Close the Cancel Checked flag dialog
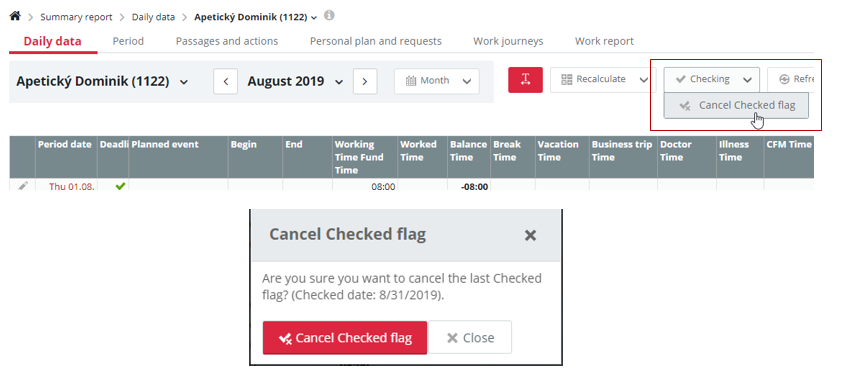The width and height of the screenshot is (844, 386). tap(530, 235)
